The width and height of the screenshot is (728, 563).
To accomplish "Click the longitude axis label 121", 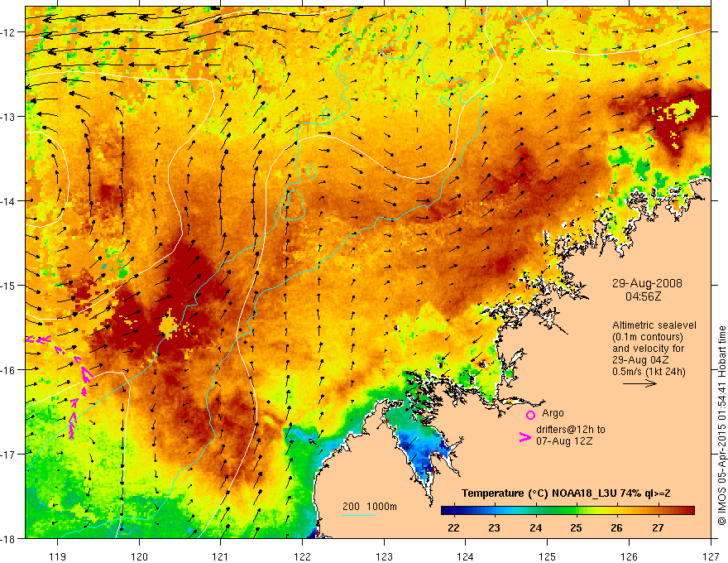I will (221, 556).
